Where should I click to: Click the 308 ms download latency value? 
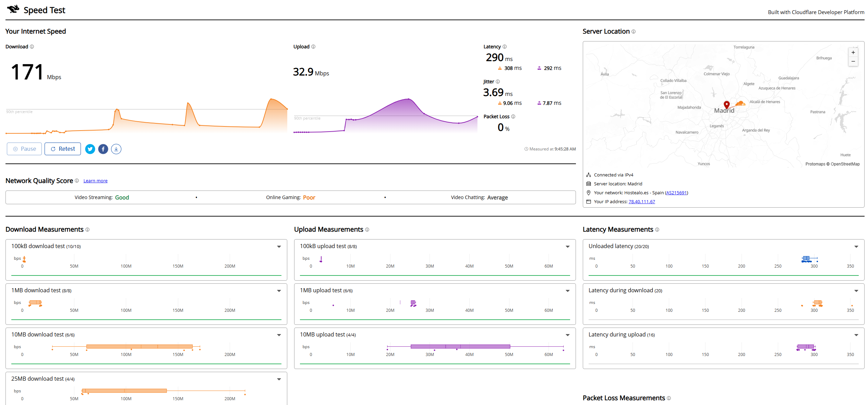(x=510, y=68)
